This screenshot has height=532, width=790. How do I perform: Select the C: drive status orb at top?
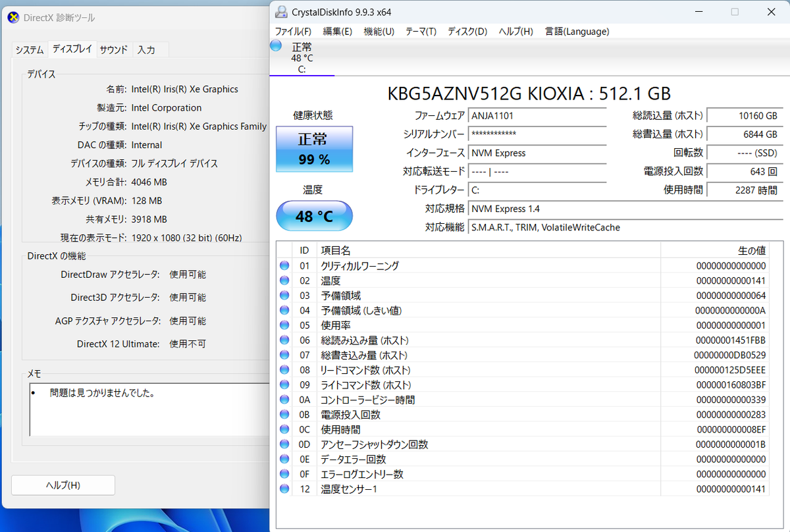point(276,45)
